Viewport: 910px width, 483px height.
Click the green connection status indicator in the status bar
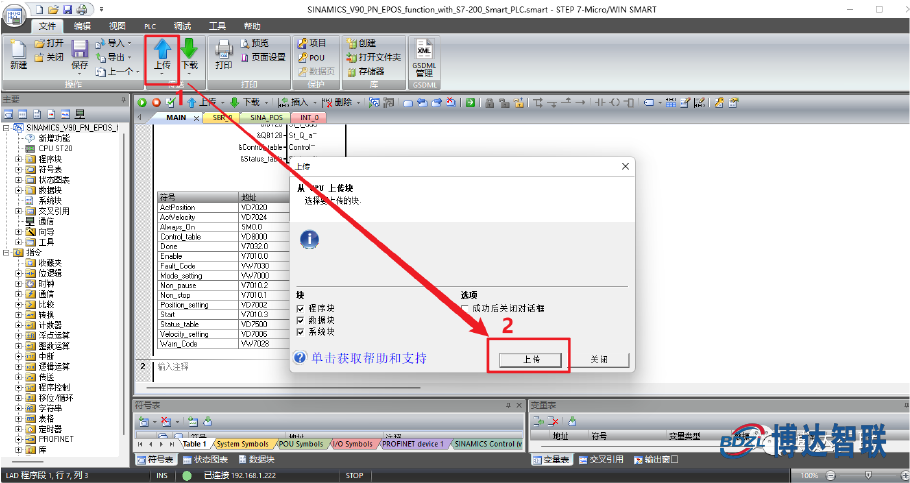(187, 475)
